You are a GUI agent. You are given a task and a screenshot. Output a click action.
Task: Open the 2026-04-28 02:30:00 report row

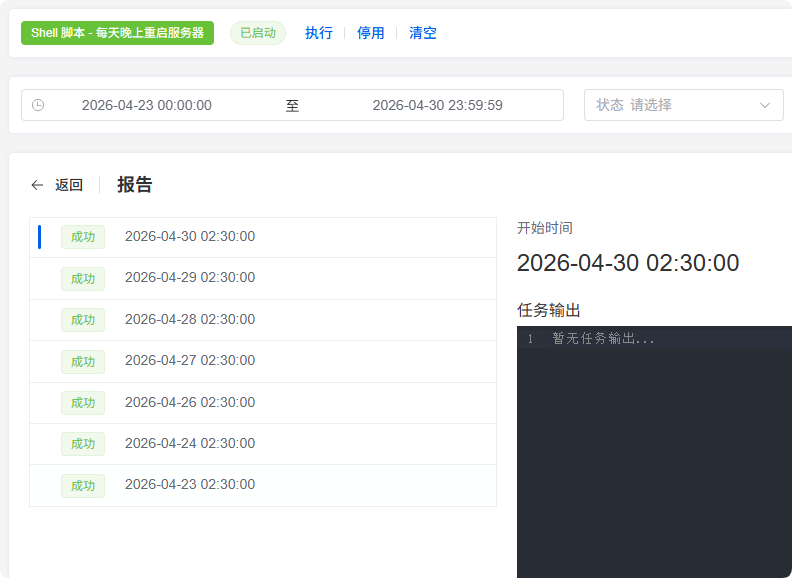(x=190, y=320)
